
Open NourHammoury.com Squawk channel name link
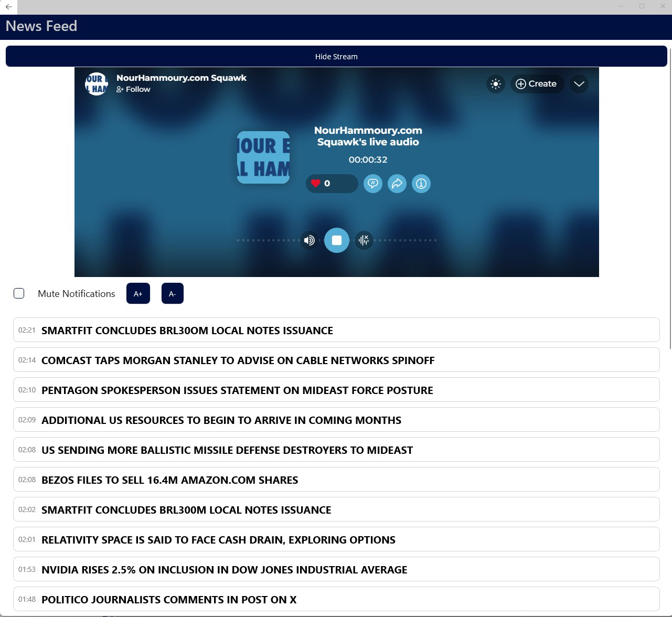[x=182, y=78]
